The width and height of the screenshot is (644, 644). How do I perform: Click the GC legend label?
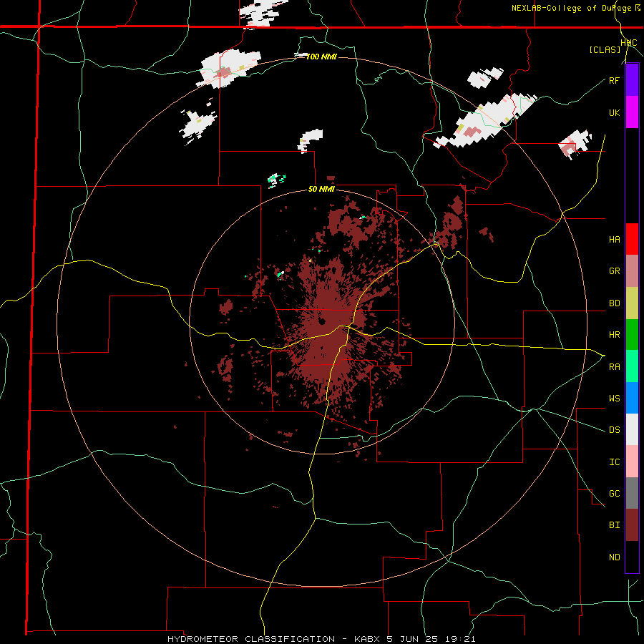pyautogui.click(x=614, y=494)
